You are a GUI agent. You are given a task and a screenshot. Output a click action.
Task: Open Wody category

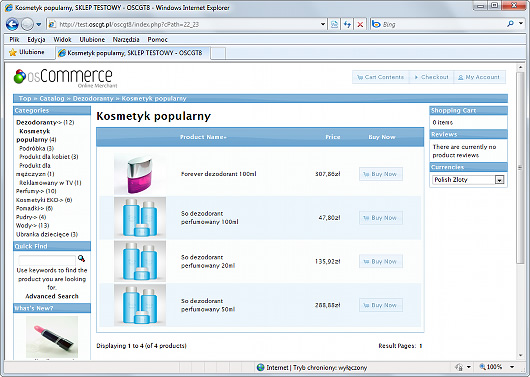click(26, 226)
